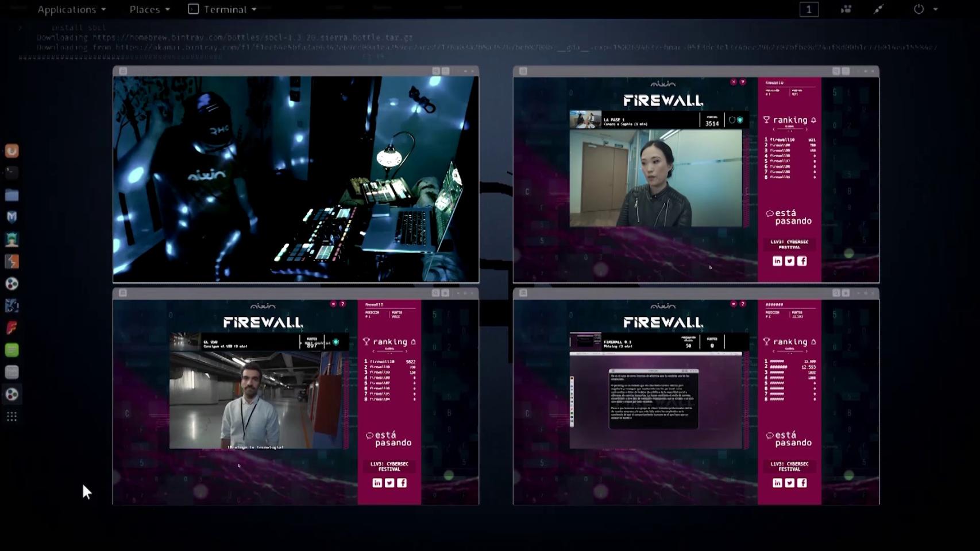Viewport: 980px width, 551px height.
Task: Launch the terminal icon in the dock
Action: point(11,173)
